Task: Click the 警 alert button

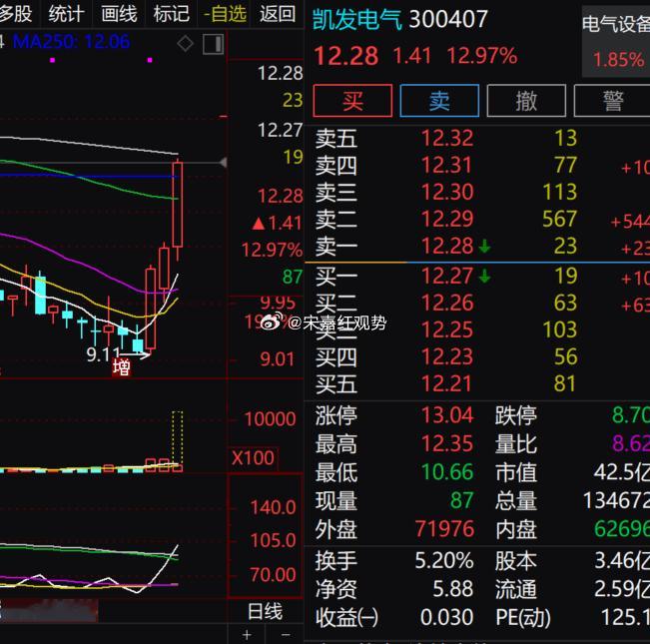Action: click(x=612, y=101)
